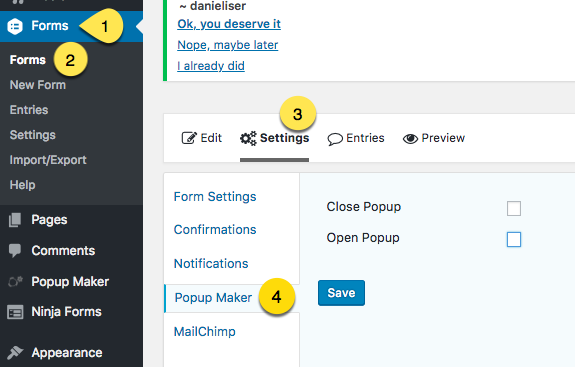The image size is (575, 367).
Task: Click the Edit pencil icon
Action: 189,138
